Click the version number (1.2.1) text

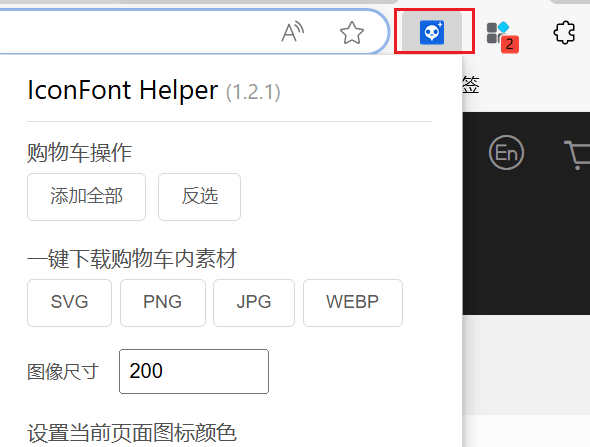(x=253, y=92)
